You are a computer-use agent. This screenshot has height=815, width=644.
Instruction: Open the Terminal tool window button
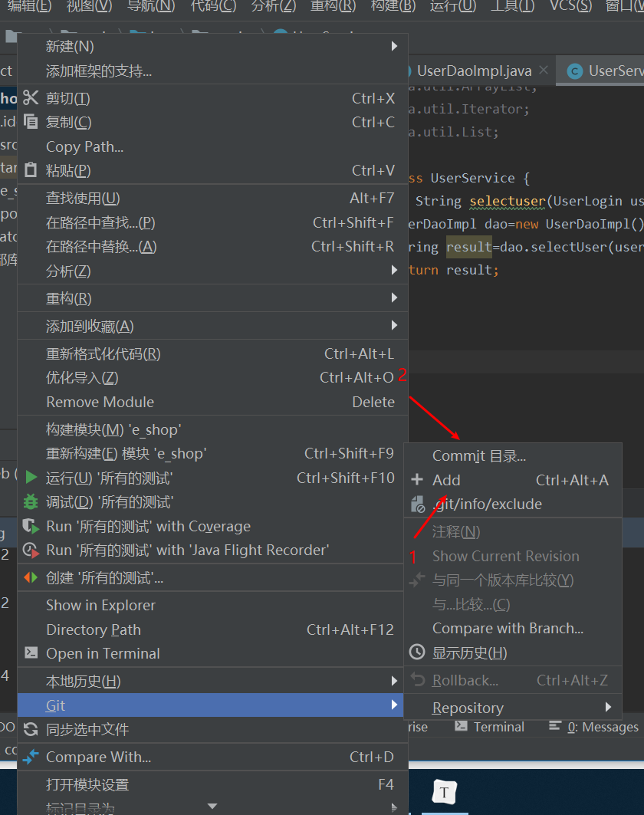[x=490, y=727]
